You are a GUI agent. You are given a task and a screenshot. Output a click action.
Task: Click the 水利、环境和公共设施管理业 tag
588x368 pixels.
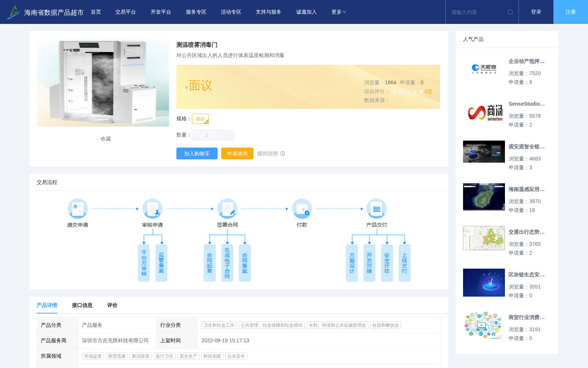tap(337, 325)
